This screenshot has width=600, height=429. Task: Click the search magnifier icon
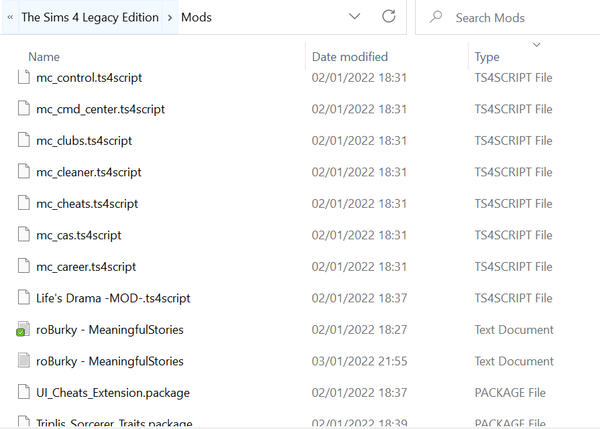435,17
